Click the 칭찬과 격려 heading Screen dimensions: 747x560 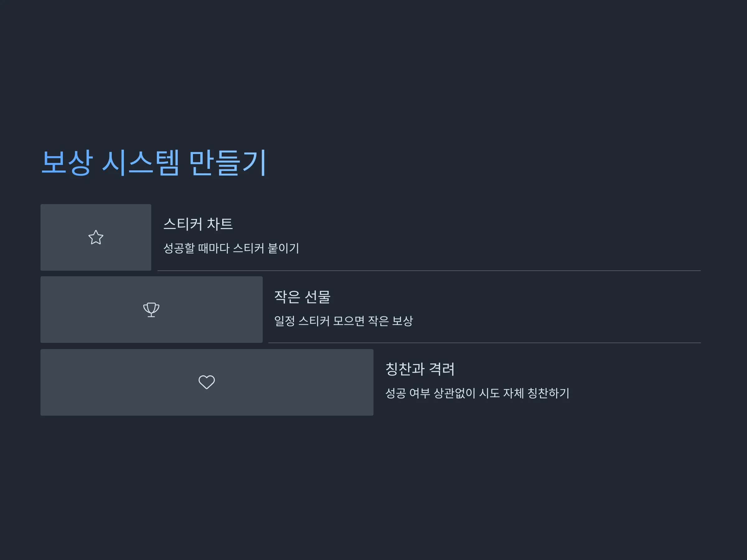(x=420, y=369)
